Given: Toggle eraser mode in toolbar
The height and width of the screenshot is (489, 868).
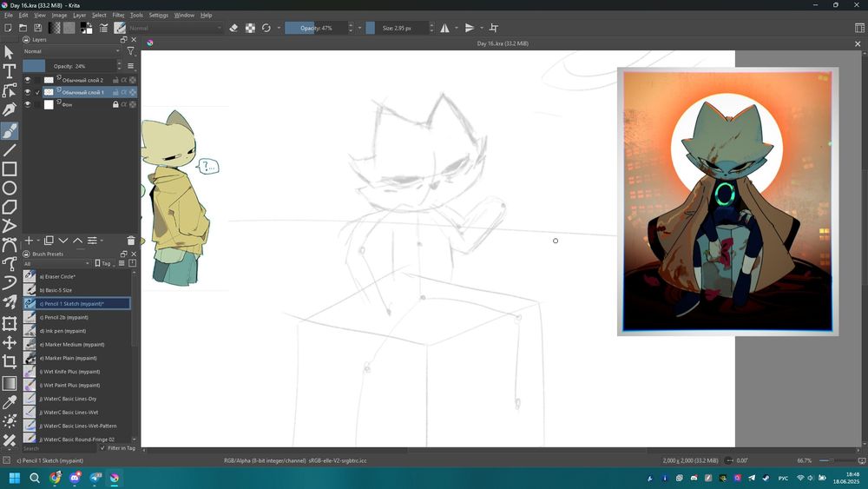Looking at the screenshot, I should coord(233,28).
